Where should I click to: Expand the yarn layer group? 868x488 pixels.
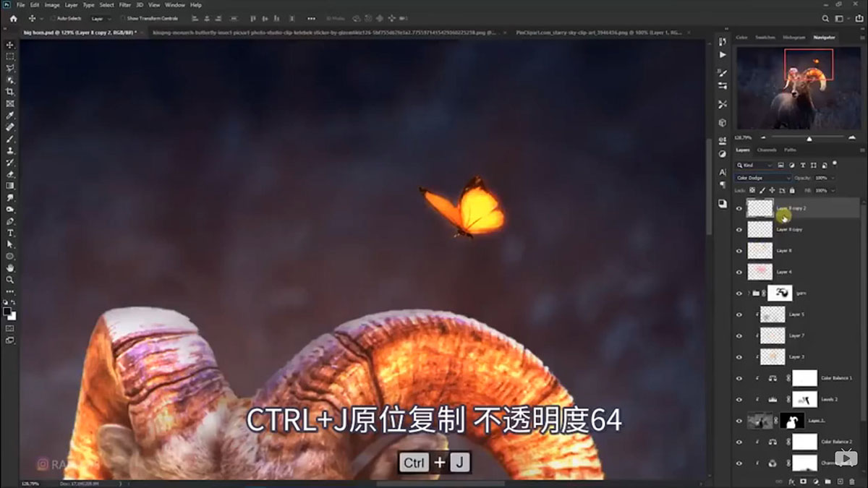tap(750, 294)
